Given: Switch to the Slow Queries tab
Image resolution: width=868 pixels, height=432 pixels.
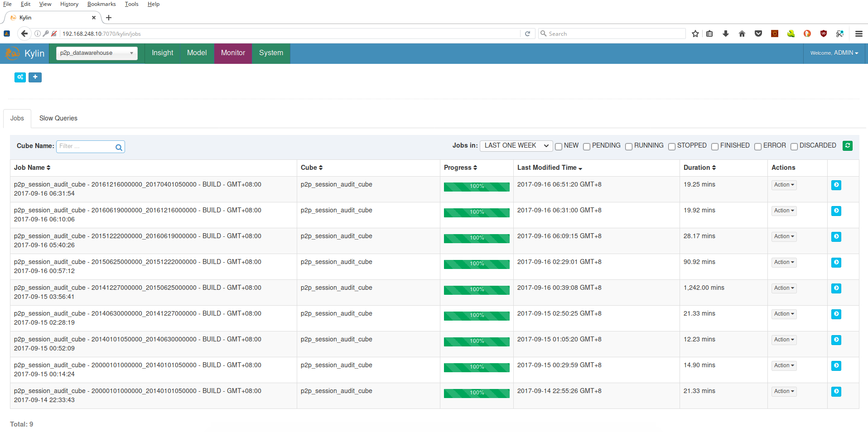Looking at the screenshot, I should tap(58, 118).
